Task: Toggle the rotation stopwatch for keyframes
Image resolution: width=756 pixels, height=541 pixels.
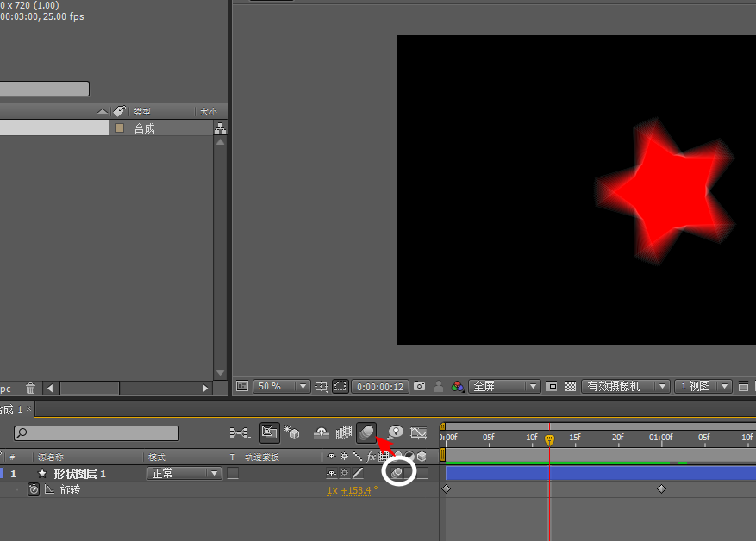Action: (34, 489)
